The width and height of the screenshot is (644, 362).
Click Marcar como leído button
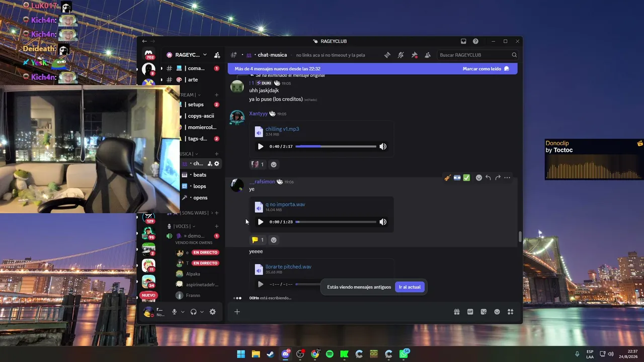click(x=486, y=69)
